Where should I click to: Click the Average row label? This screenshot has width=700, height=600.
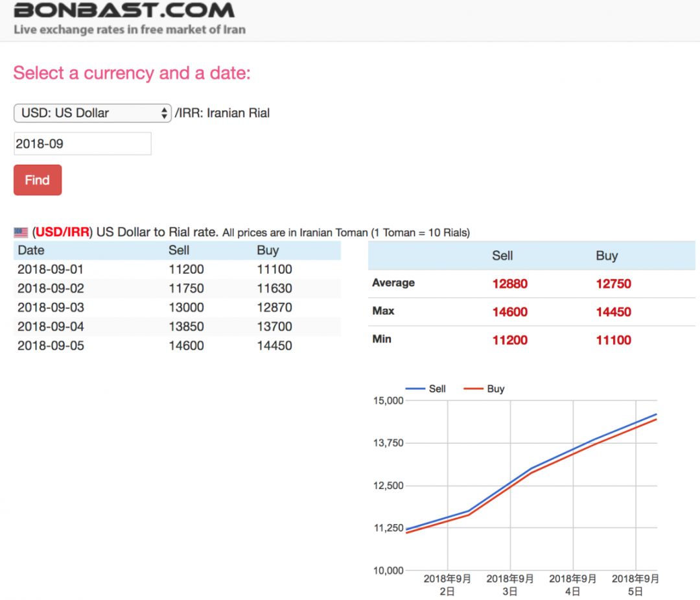coord(393,283)
